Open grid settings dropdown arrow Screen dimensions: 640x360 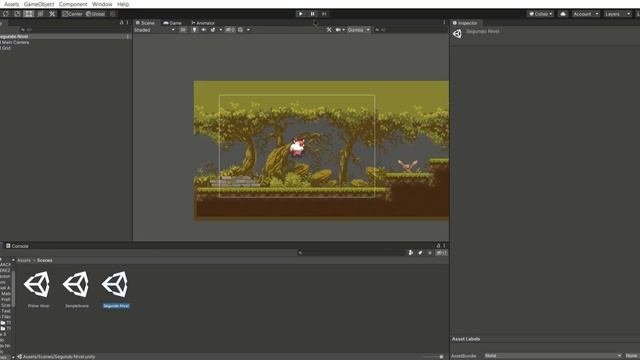coord(248,30)
